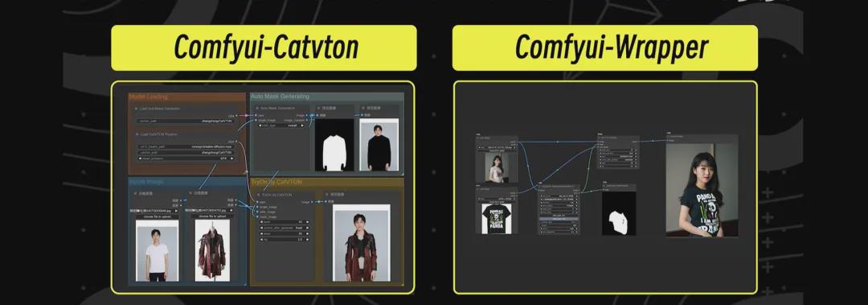Click the seed value in TryOn by CatVTON node

285,222
